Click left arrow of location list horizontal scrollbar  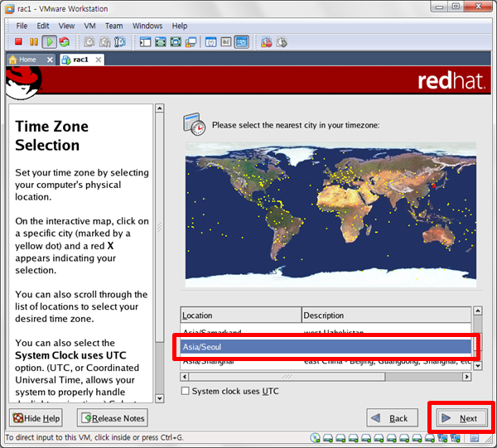(184, 377)
